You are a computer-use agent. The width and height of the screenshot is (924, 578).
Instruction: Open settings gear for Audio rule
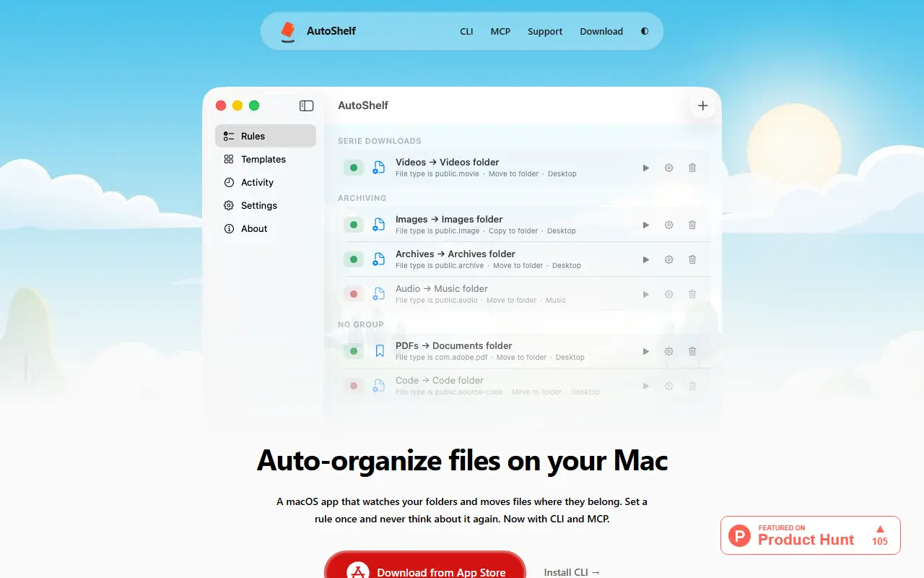coord(669,294)
